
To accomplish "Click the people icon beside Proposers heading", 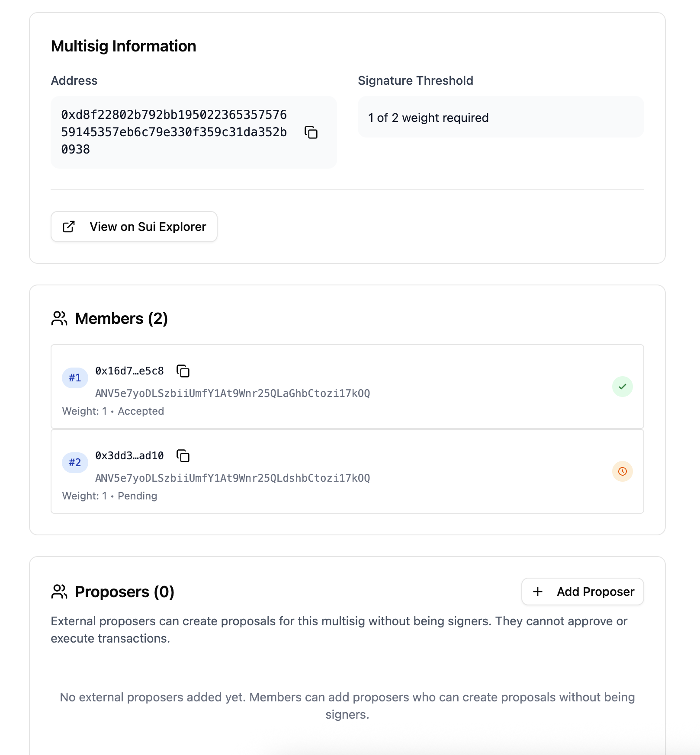I will [x=59, y=592].
